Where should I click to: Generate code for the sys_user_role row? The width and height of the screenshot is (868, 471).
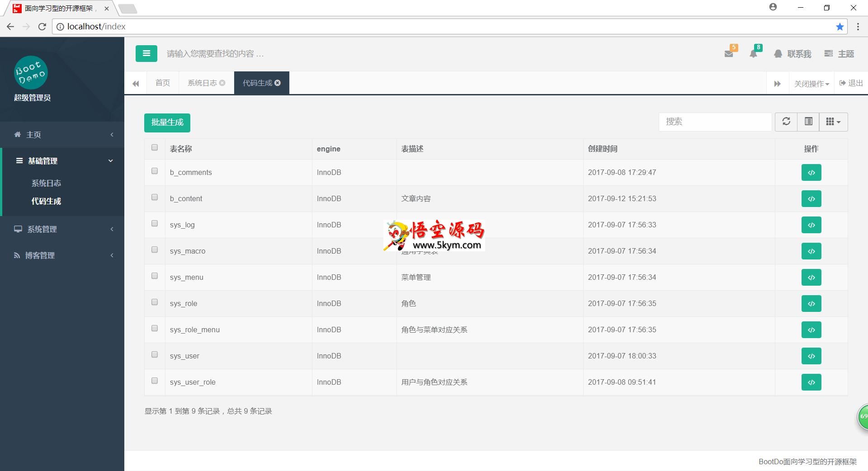pos(811,382)
